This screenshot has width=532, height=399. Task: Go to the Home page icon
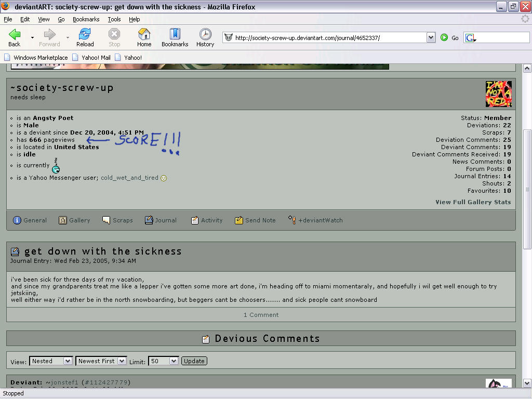pos(144,34)
